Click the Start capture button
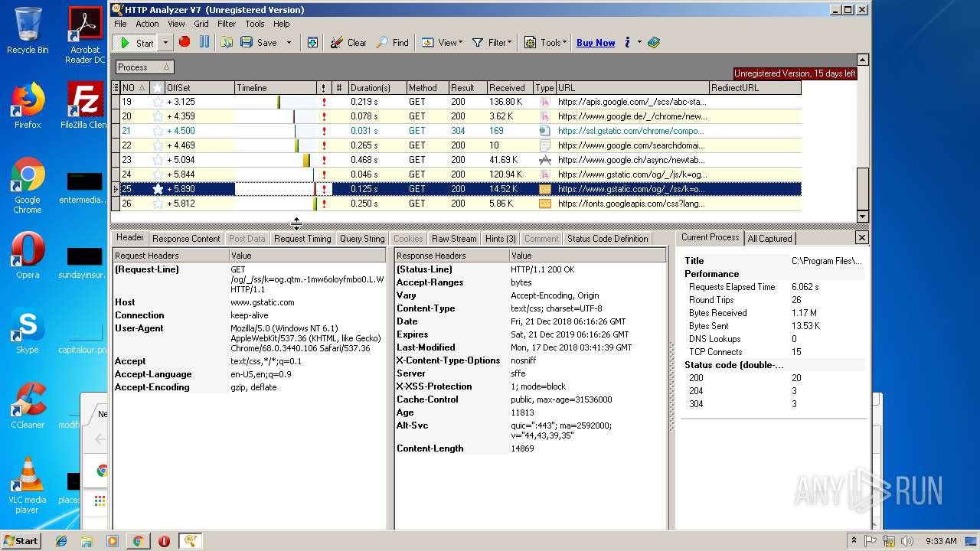Viewport: 980px width, 551px height. (x=137, y=43)
